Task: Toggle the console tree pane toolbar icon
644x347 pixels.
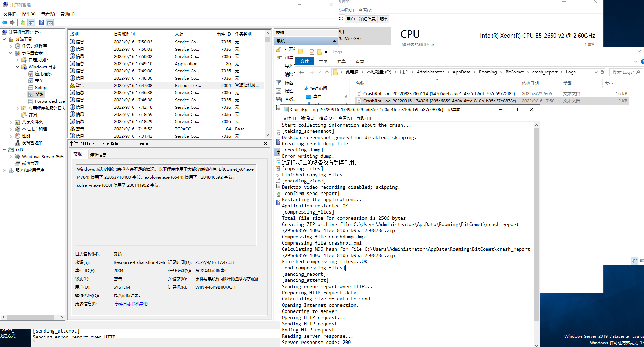Action: tap(31, 22)
